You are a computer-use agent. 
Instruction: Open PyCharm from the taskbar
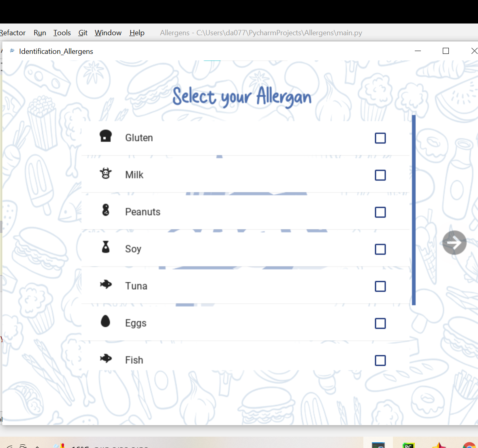point(409,444)
